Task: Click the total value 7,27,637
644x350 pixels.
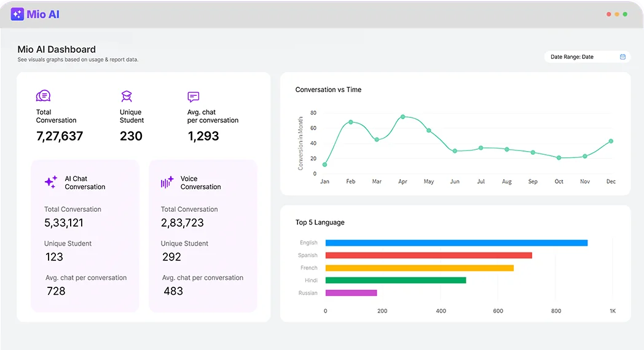Action: [x=60, y=136]
